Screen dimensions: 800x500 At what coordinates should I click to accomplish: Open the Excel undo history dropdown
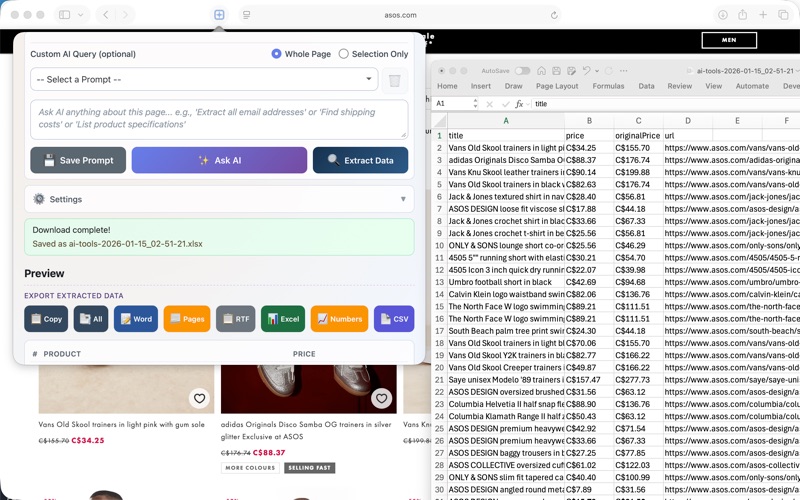[x=596, y=71]
